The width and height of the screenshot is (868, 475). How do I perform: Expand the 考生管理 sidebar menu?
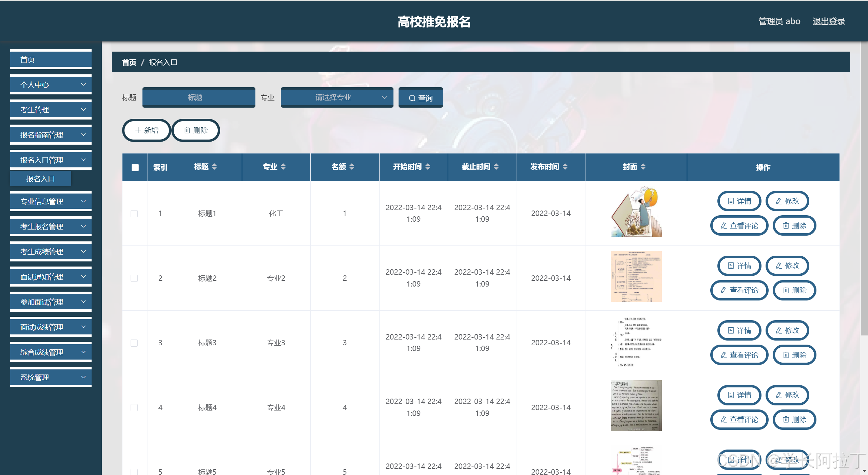51,110
